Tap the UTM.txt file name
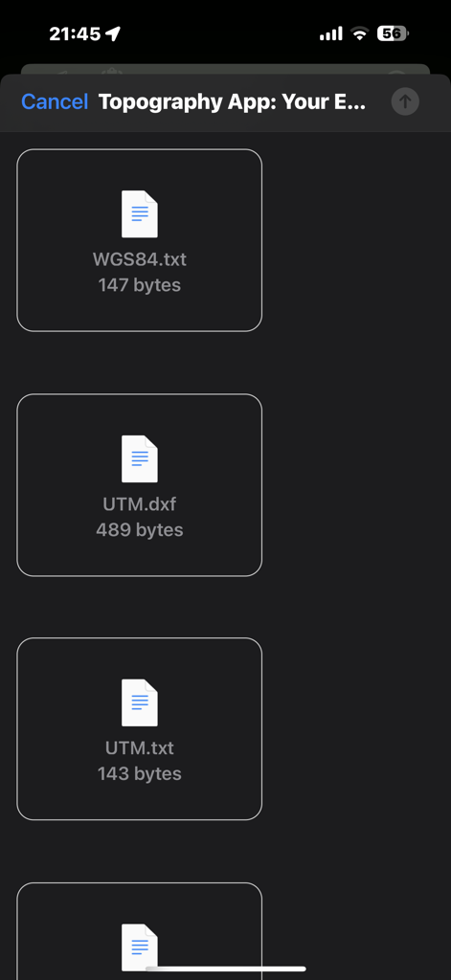Viewport: 451px width, 980px height. pos(140,747)
